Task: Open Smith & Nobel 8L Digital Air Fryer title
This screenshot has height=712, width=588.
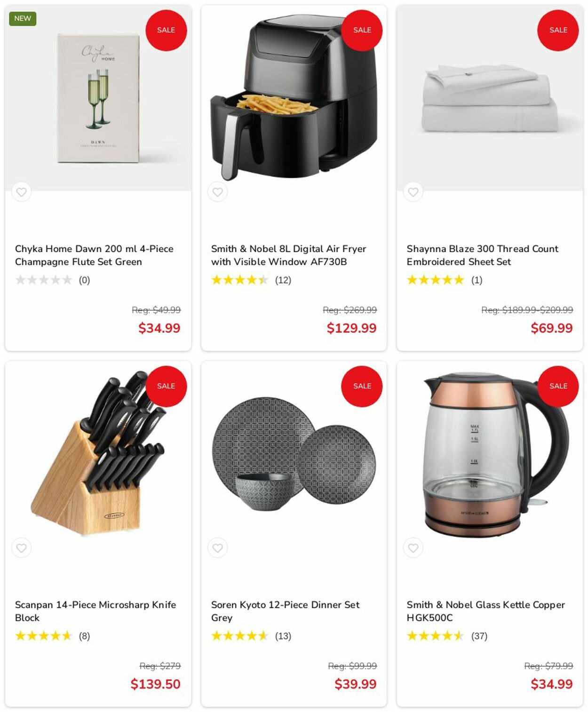Action: coord(288,255)
